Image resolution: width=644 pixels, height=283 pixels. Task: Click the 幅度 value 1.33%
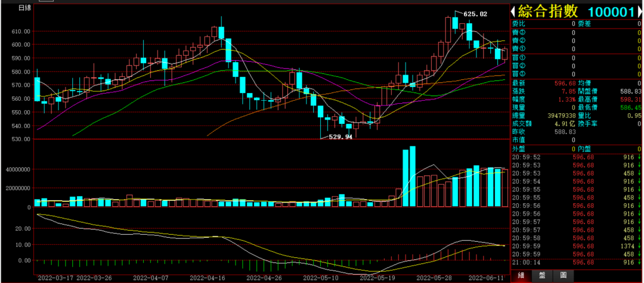pyautogui.click(x=567, y=99)
